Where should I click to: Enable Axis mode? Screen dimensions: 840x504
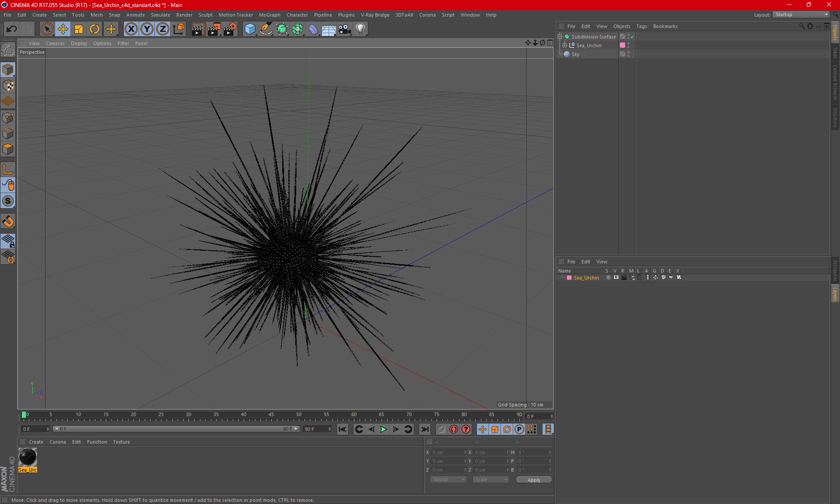point(8,169)
